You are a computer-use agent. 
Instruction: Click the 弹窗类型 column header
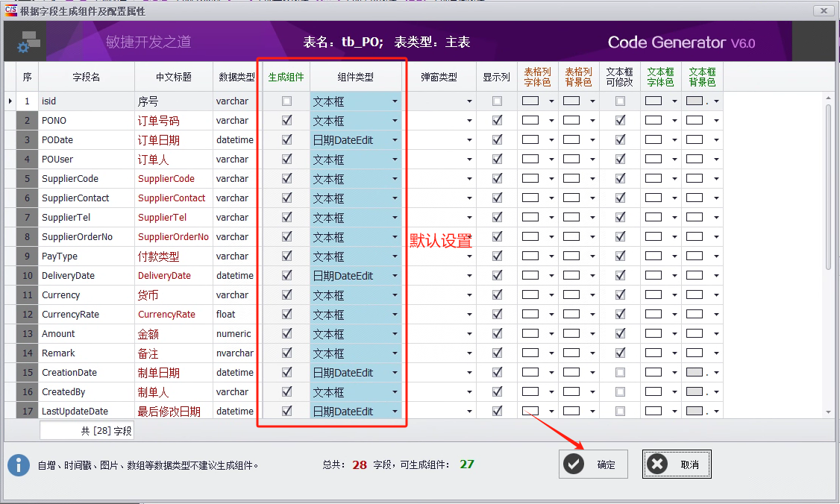(439, 77)
